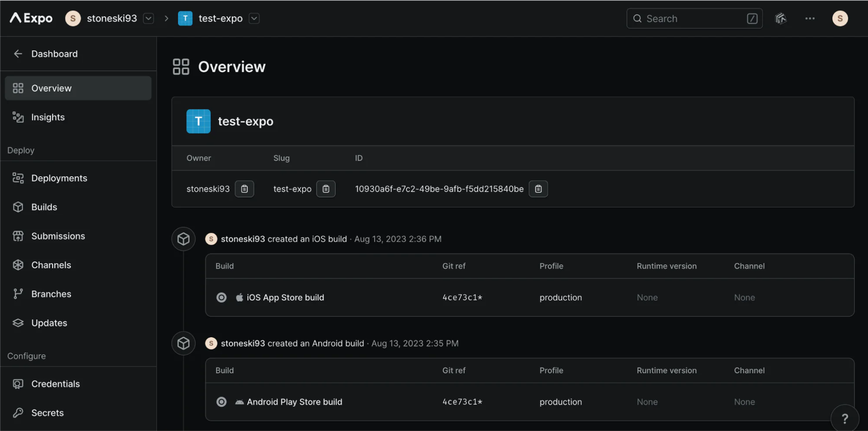
Task: Click the Channels icon
Action: click(18, 265)
